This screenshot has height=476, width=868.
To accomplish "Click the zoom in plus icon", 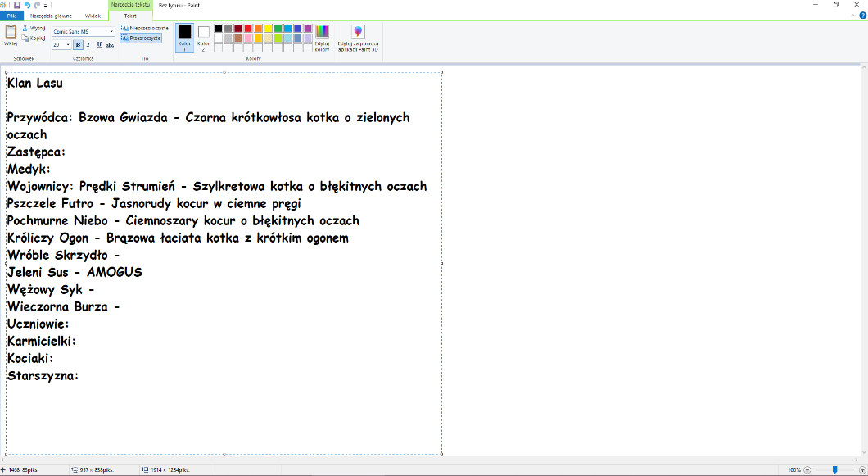I will point(862,469).
